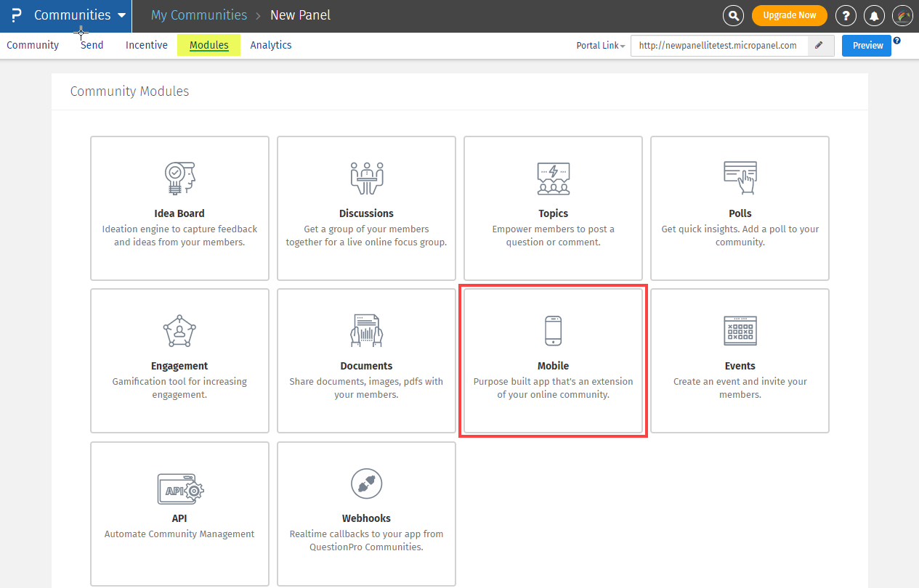The height and width of the screenshot is (588, 919).
Task: Open the Webhooks plug icon
Action: coord(366,483)
